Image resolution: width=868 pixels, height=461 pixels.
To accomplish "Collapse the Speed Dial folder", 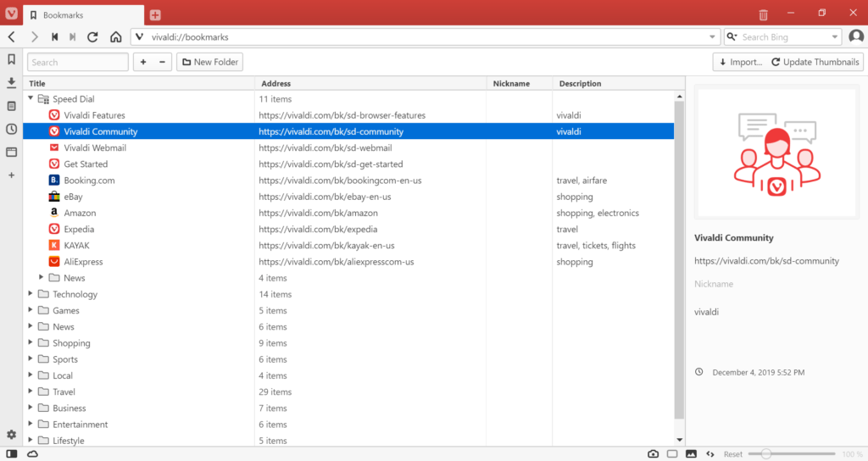I will [31, 98].
